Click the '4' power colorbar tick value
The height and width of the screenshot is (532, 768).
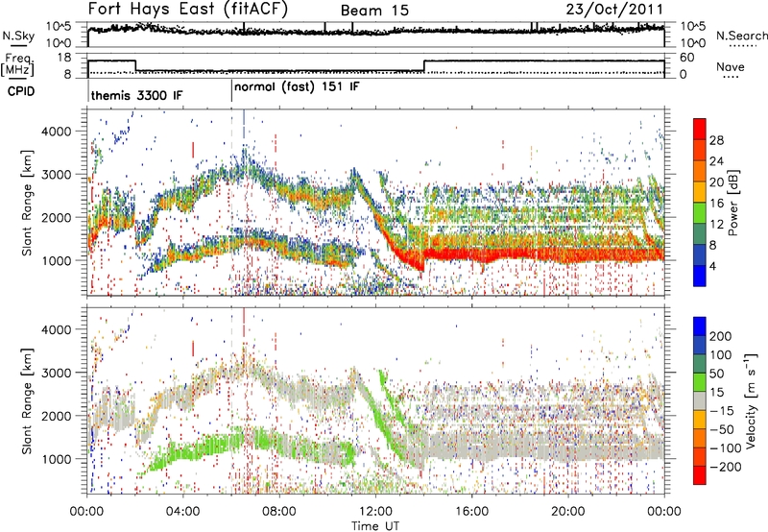[712, 266]
